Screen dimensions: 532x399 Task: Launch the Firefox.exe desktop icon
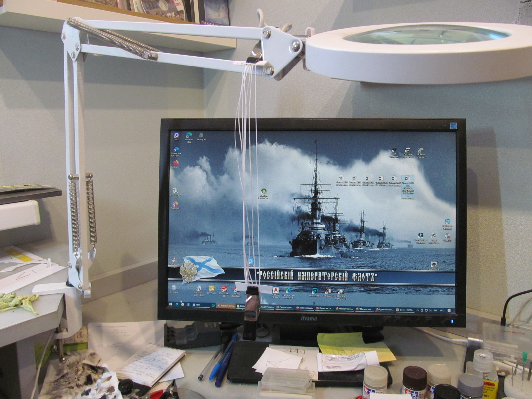click(176, 163)
